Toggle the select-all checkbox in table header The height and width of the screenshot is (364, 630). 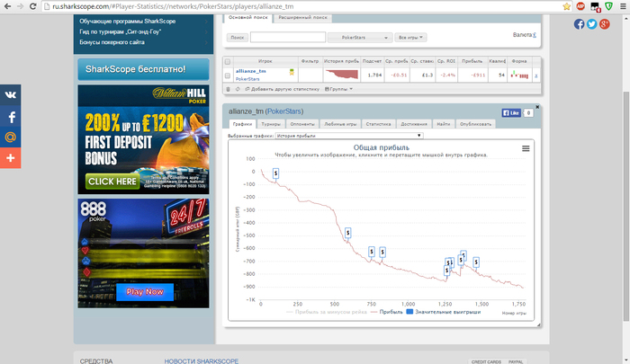228,61
